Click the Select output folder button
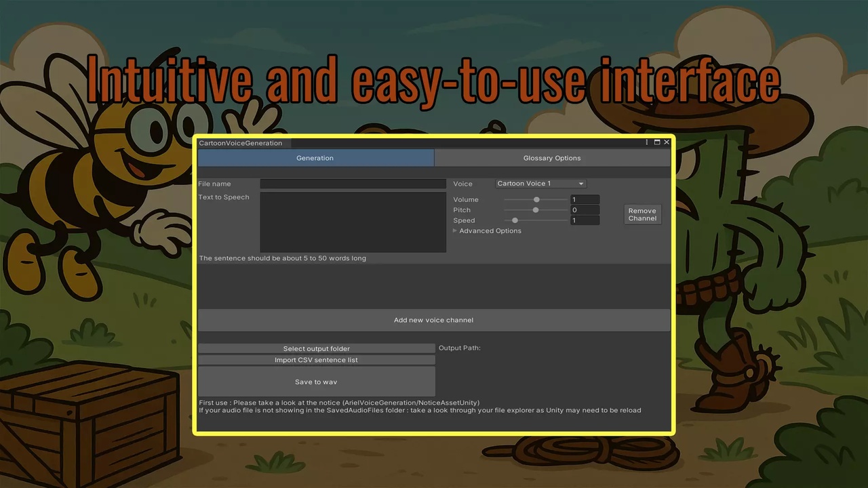 317,348
